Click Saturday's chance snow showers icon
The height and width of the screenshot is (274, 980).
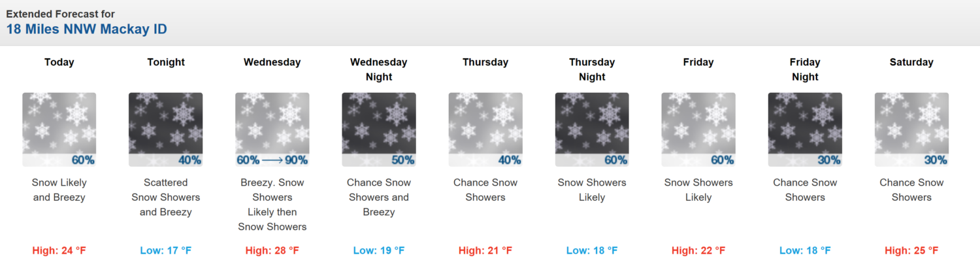coord(911,129)
